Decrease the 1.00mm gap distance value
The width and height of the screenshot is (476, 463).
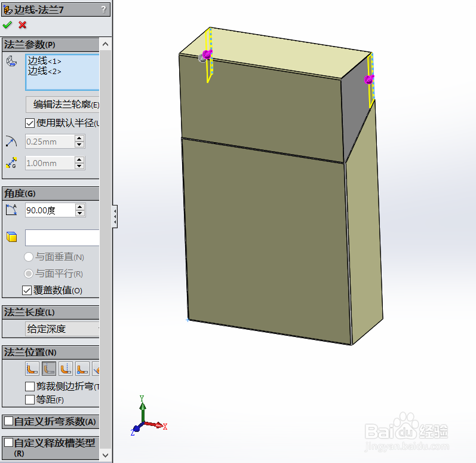coord(79,166)
